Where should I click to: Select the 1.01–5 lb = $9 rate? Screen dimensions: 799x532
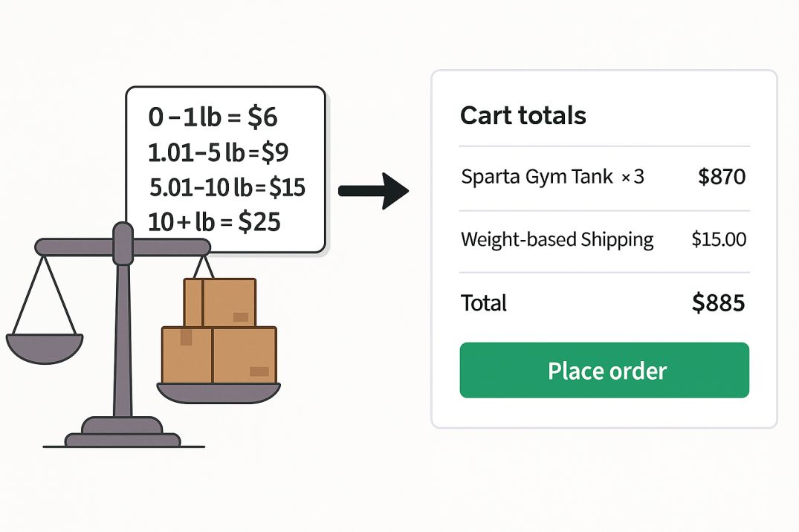click(218, 152)
